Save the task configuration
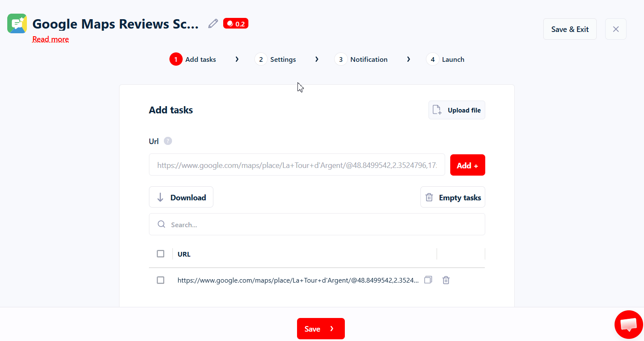 click(x=321, y=328)
